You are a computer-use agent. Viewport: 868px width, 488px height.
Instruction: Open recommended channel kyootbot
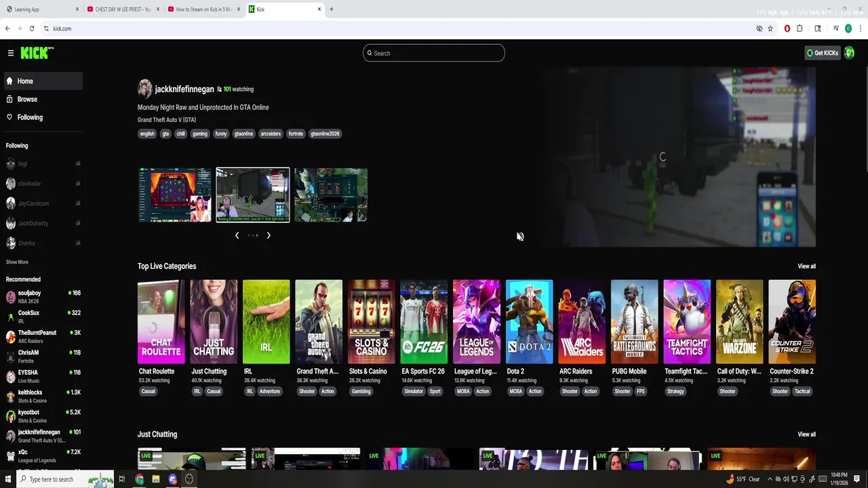coord(43,415)
